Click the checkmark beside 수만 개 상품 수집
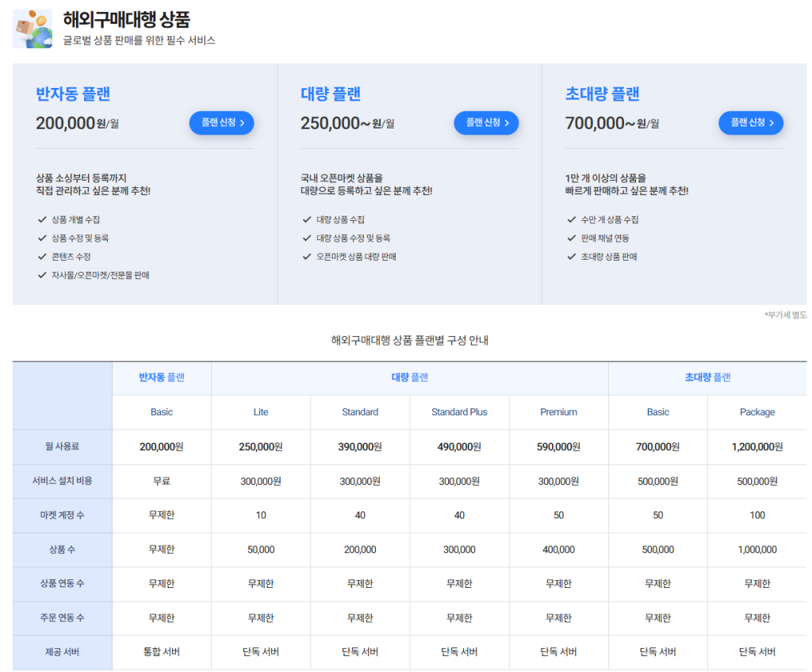This screenshot has height=672, width=812. pos(572,220)
